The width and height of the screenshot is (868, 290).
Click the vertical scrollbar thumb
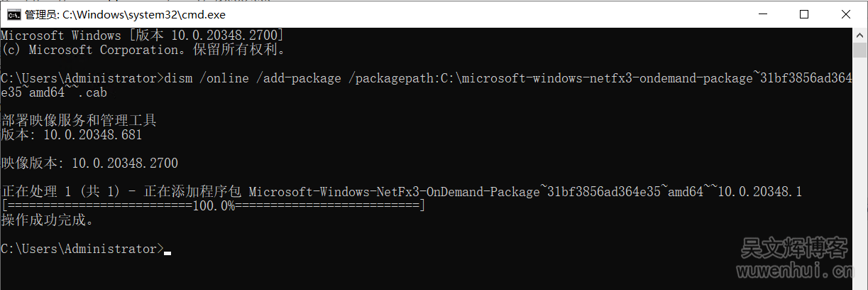(x=860, y=50)
